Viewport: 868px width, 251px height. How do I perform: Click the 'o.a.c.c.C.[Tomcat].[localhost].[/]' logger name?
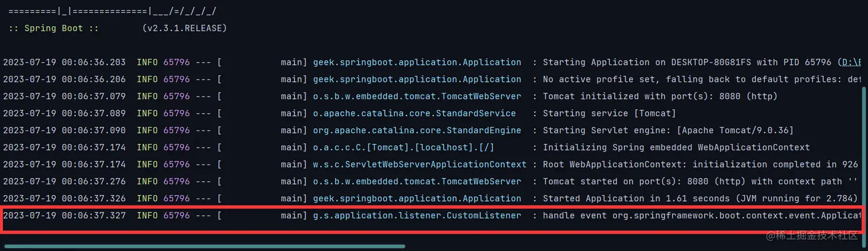pos(404,148)
